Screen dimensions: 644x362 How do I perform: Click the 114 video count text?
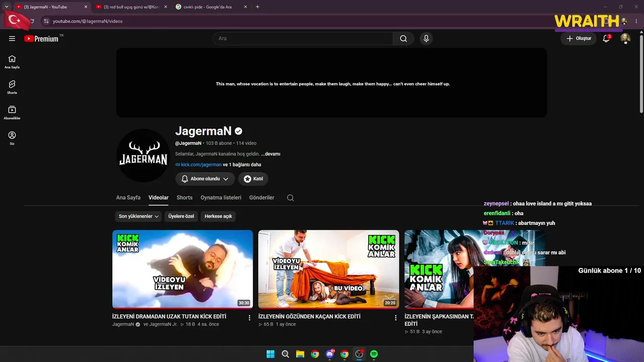pos(247,143)
